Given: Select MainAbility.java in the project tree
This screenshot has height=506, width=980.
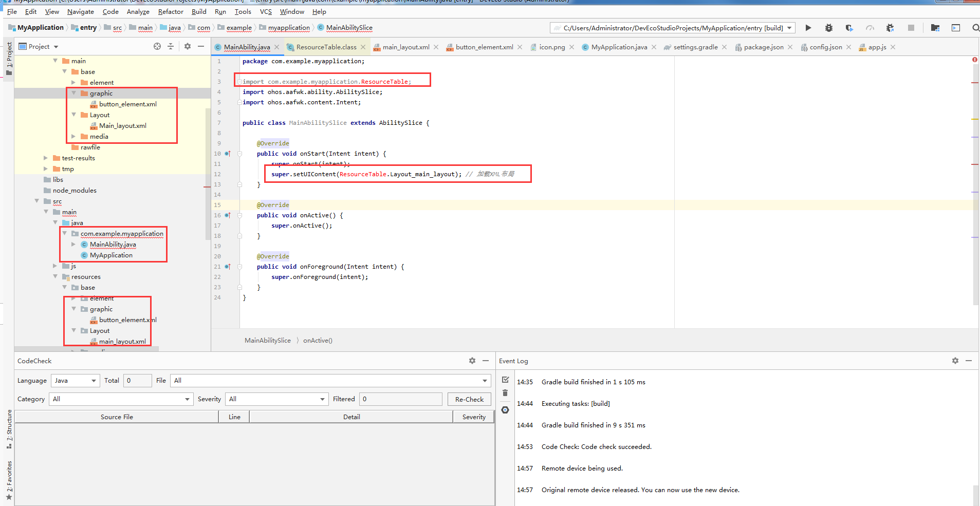Looking at the screenshot, I should pos(113,244).
